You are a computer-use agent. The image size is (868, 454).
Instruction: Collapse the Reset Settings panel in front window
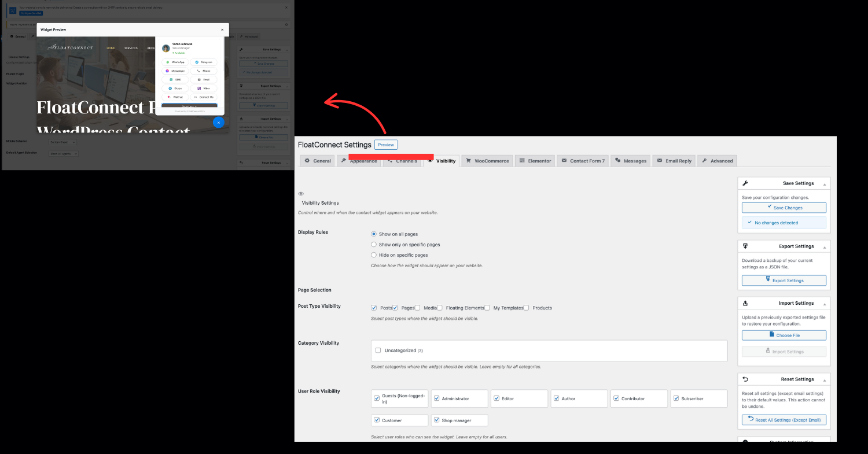[x=824, y=380]
